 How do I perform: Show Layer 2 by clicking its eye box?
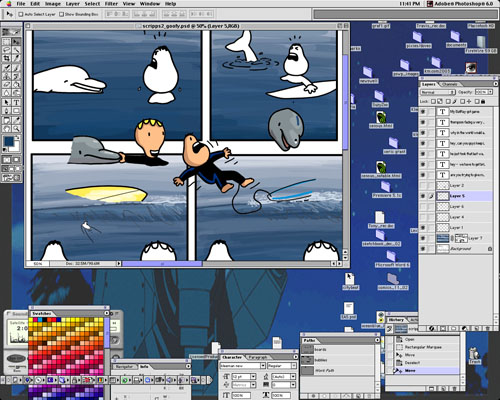coord(423,185)
